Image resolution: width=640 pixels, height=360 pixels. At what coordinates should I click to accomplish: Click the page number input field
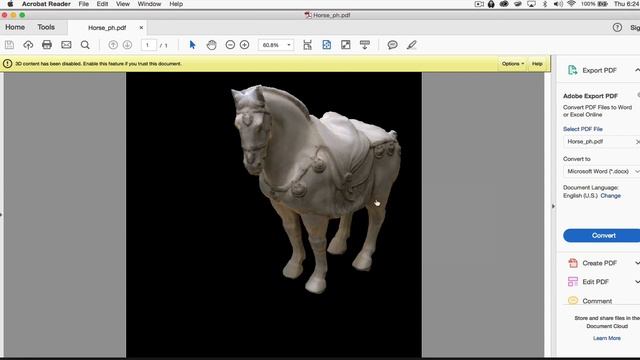point(149,45)
